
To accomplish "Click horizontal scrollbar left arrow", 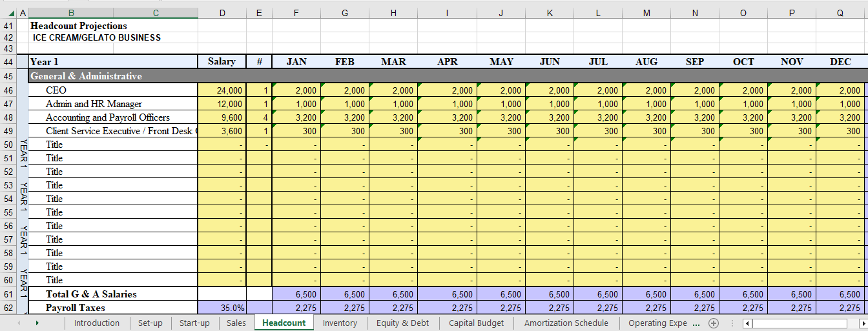I will pyautogui.click(x=747, y=323).
